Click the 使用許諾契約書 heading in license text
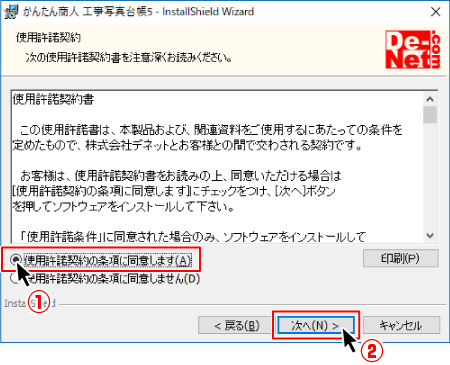 pyautogui.click(x=53, y=99)
